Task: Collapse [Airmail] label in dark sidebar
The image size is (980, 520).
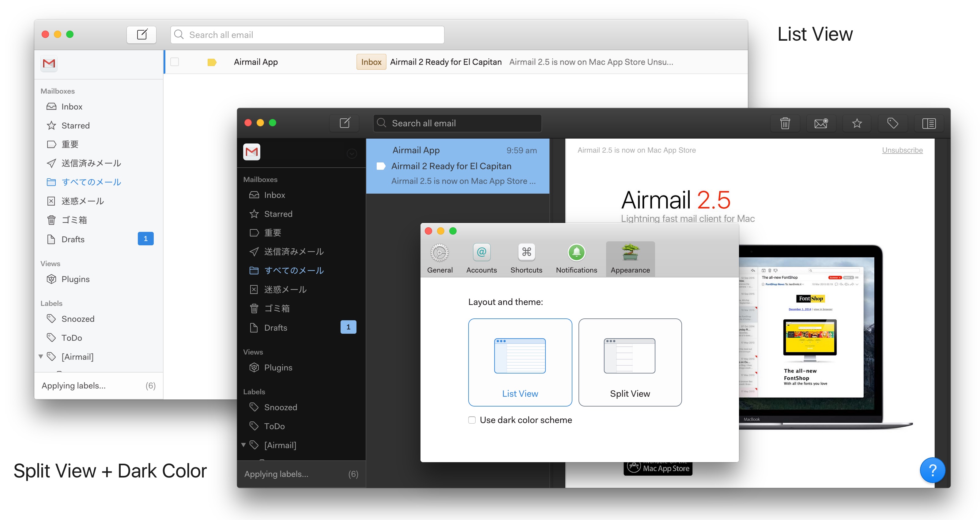Action: pyautogui.click(x=243, y=445)
